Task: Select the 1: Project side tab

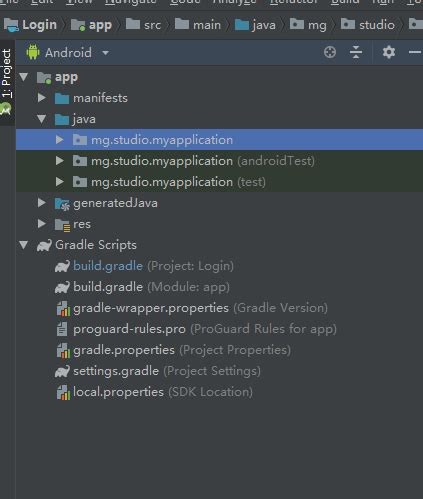Action: coord(7,73)
